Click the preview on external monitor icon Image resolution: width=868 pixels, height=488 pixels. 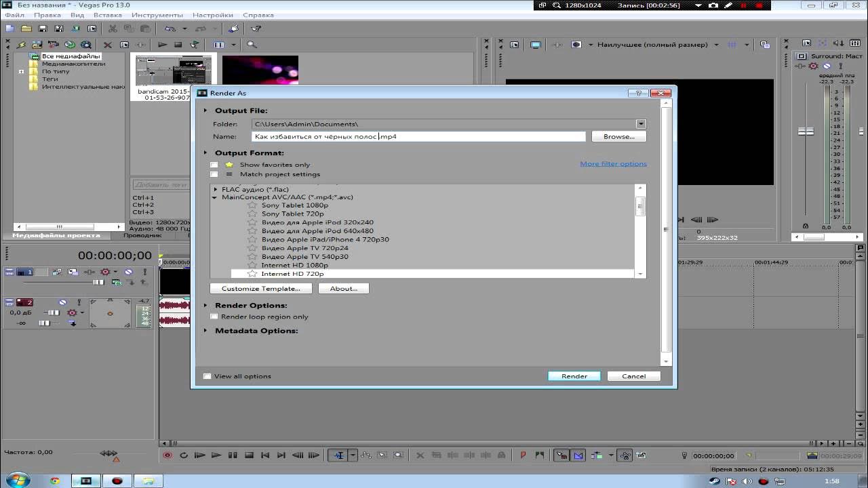point(536,45)
